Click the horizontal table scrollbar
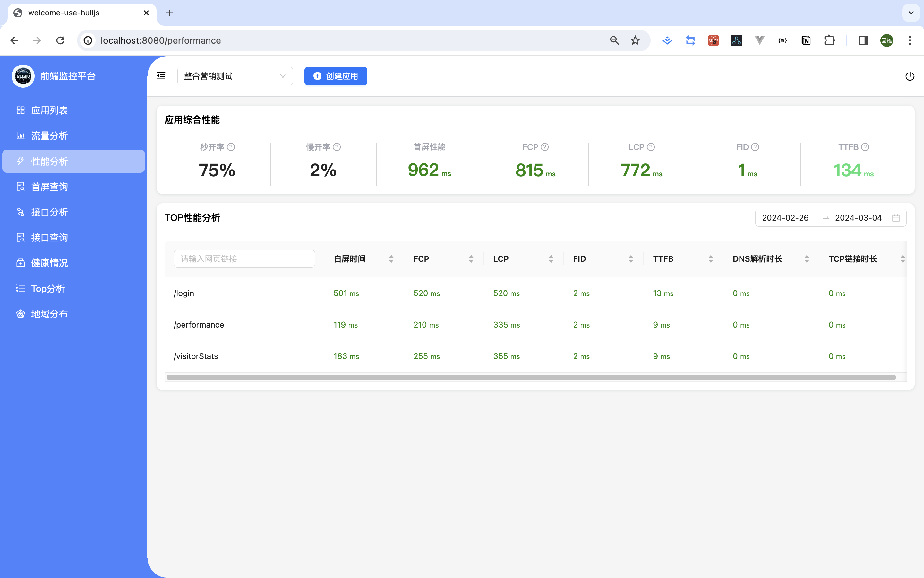Viewport: 924px width, 578px height. coord(531,377)
